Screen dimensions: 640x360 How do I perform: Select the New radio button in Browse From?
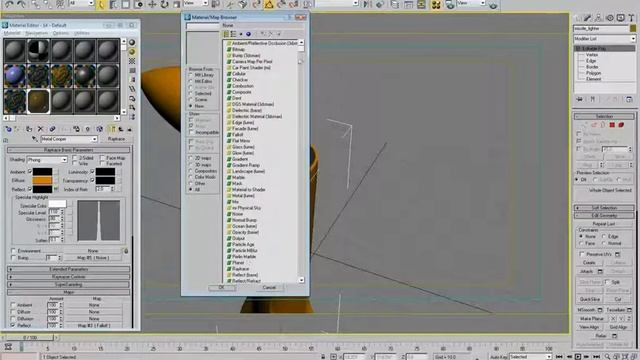click(191, 106)
